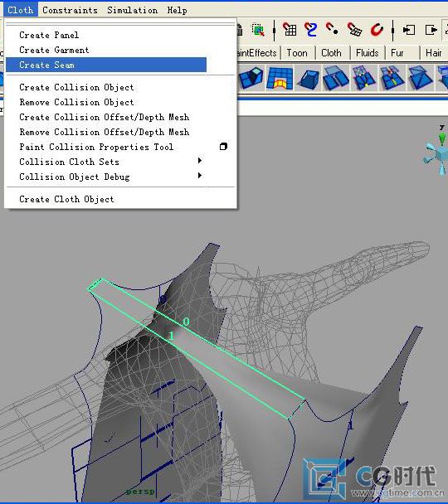Click the green seam label "0" in viewport
448x504 pixels.
186,322
